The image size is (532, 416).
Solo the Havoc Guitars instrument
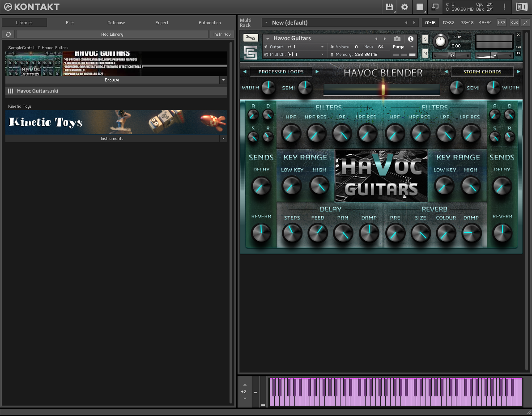click(x=425, y=39)
